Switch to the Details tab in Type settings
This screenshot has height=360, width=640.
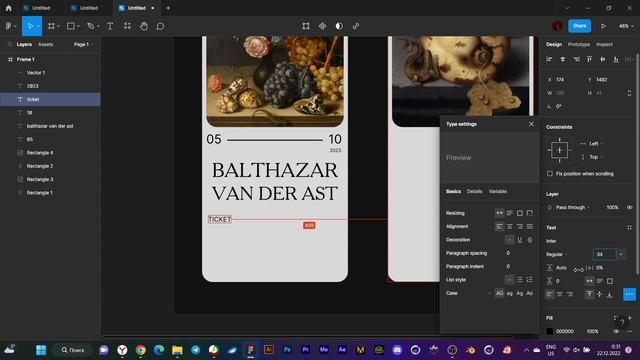(474, 191)
